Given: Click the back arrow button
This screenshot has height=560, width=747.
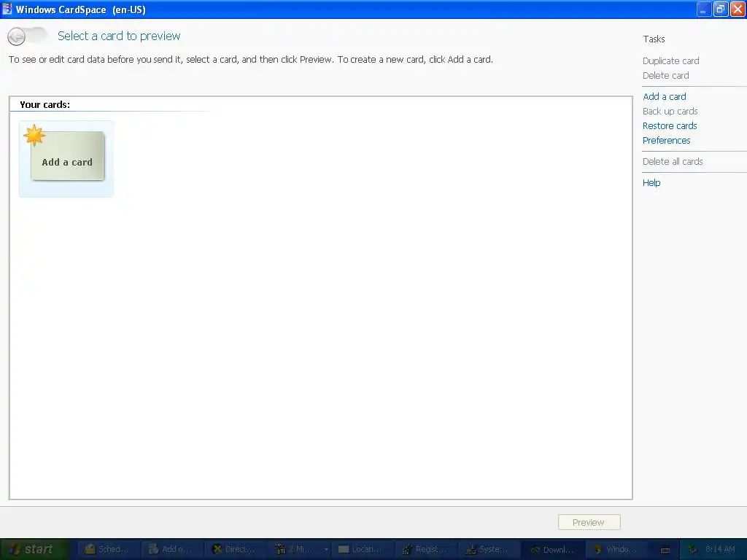Looking at the screenshot, I should [x=17, y=36].
